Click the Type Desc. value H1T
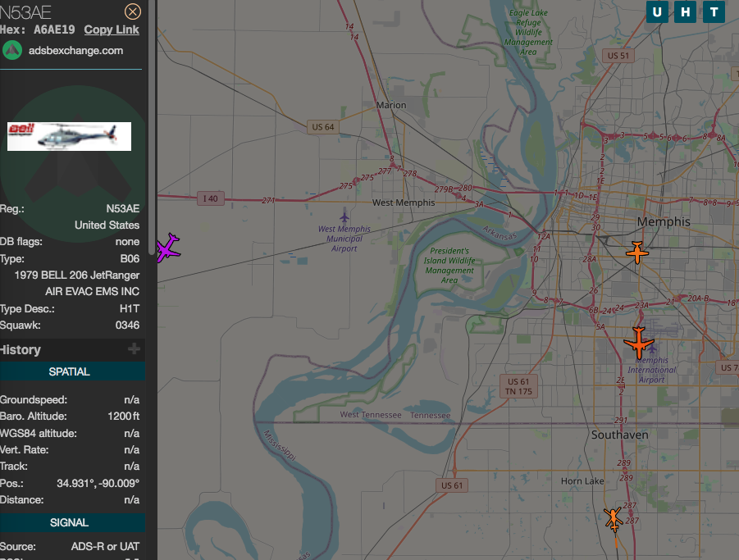This screenshot has width=739, height=560. tap(130, 308)
